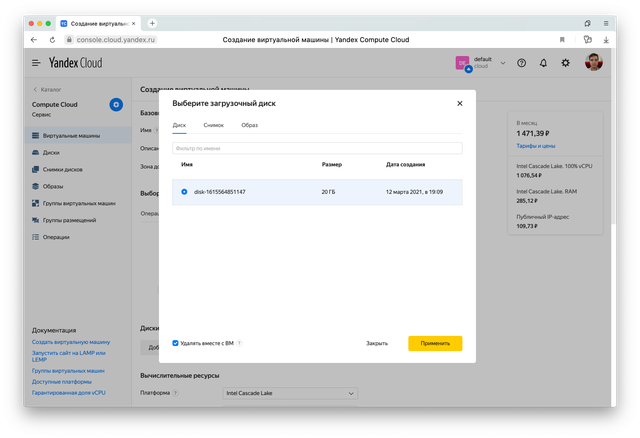Reload the page with browser refresh icon
The image size is (640, 438).
coord(53,40)
